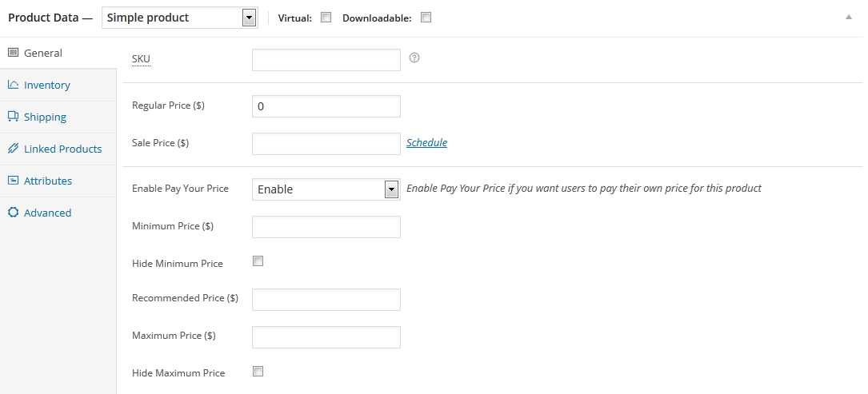Switch to the Inventory tab
The width and height of the screenshot is (868, 394).
(x=47, y=85)
